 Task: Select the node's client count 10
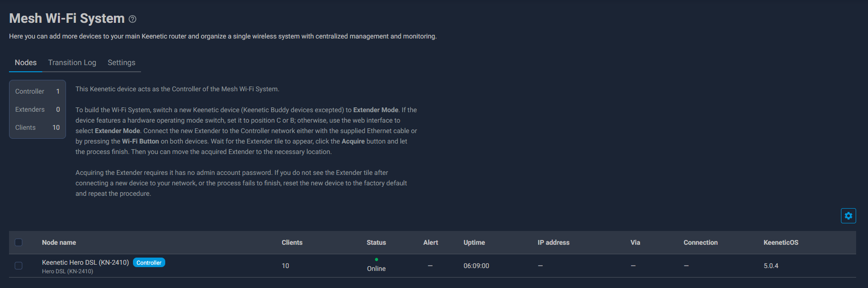285,266
